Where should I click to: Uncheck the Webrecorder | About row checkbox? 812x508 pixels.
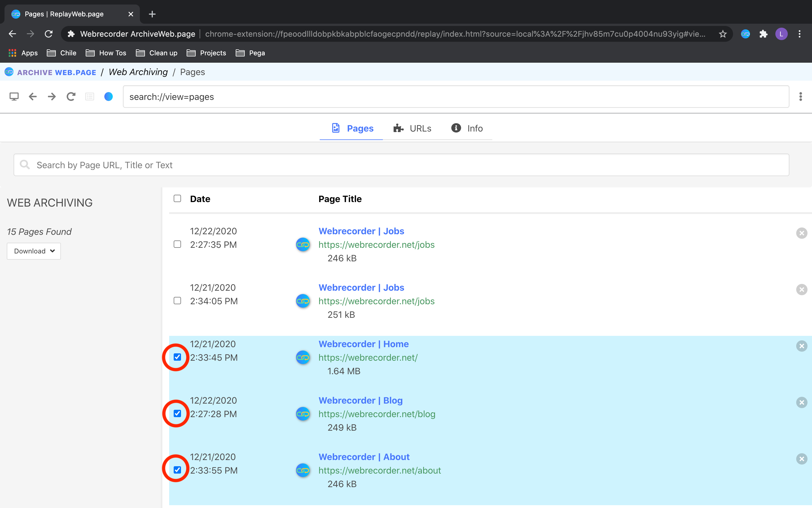177,470
